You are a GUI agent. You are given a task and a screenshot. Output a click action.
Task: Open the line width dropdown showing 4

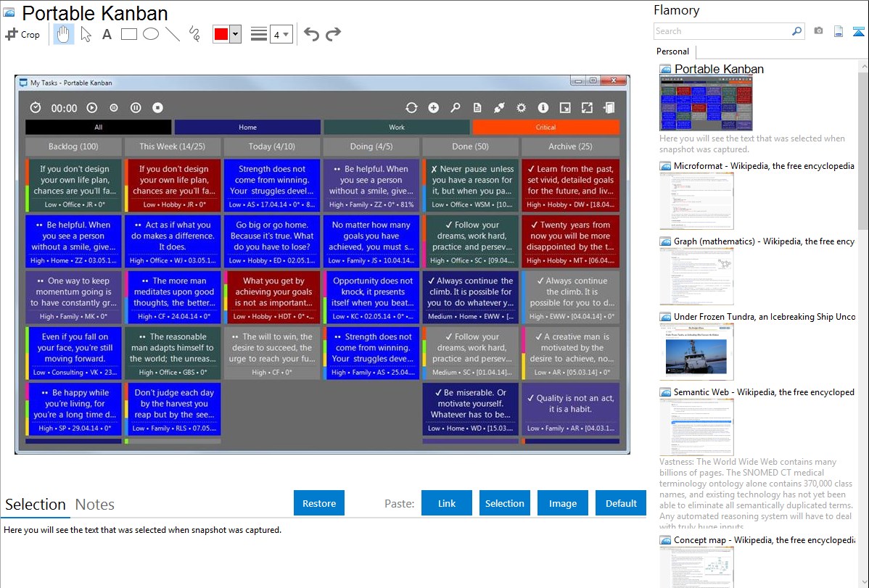[x=281, y=34]
